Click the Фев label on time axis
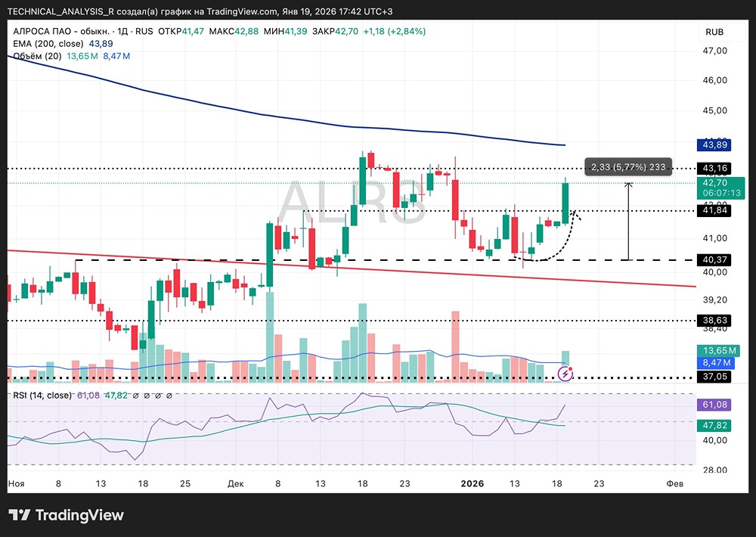This screenshot has height=537, width=756. [x=674, y=483]
